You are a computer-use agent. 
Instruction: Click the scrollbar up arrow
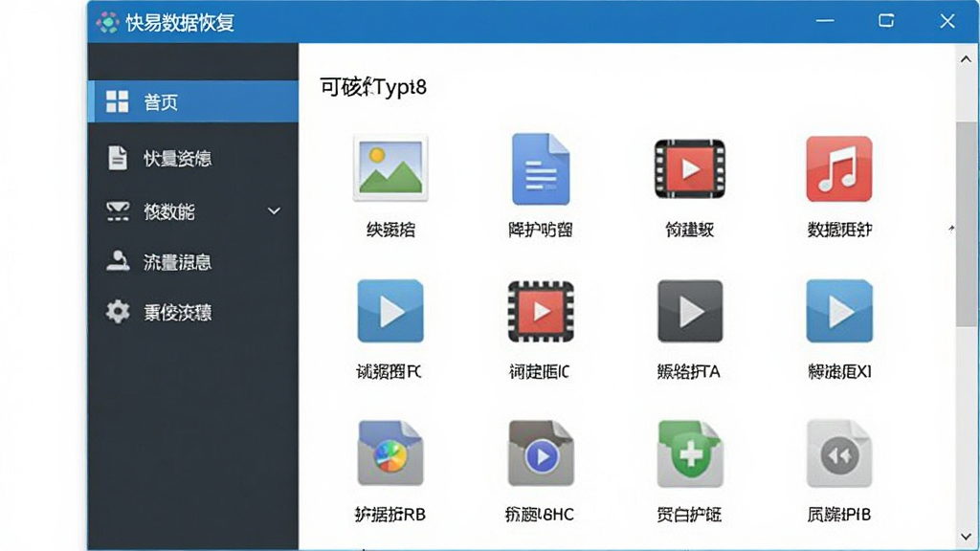[966, 59]
